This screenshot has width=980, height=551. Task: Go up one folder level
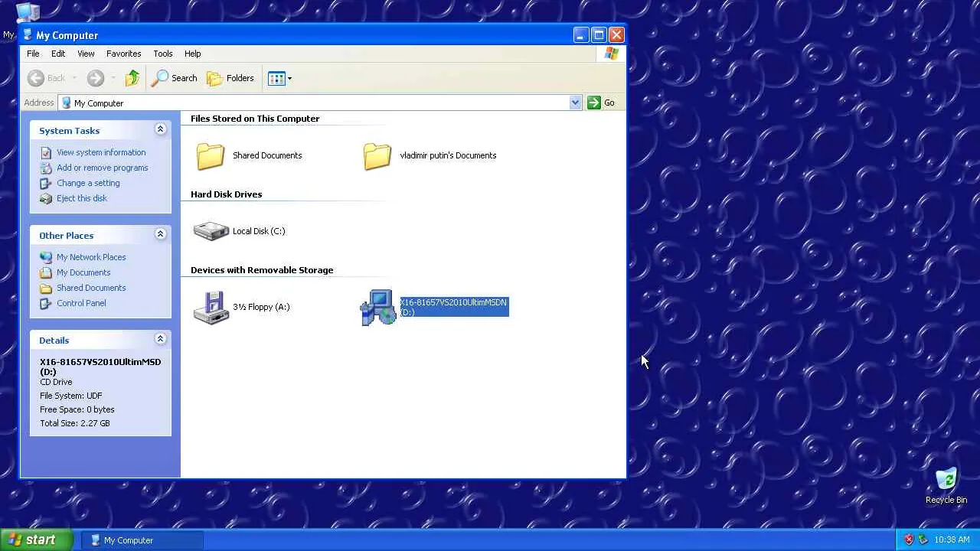click(132, 78)
